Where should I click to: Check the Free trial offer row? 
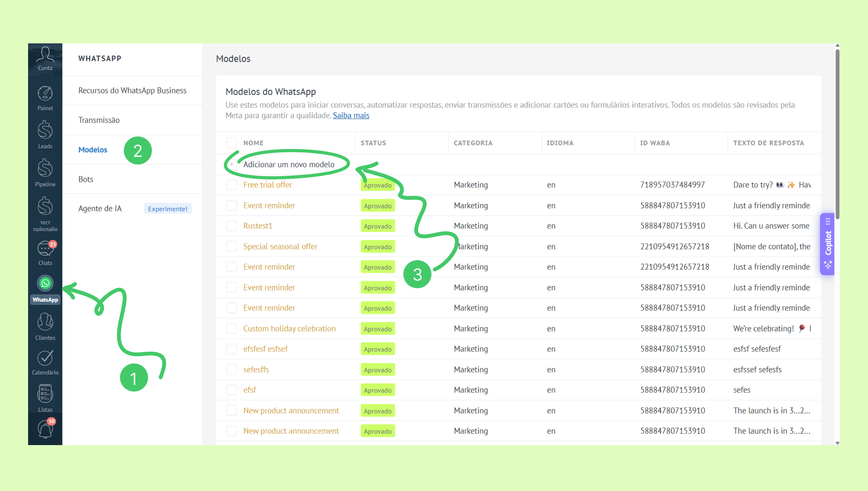tap(231, 185)
